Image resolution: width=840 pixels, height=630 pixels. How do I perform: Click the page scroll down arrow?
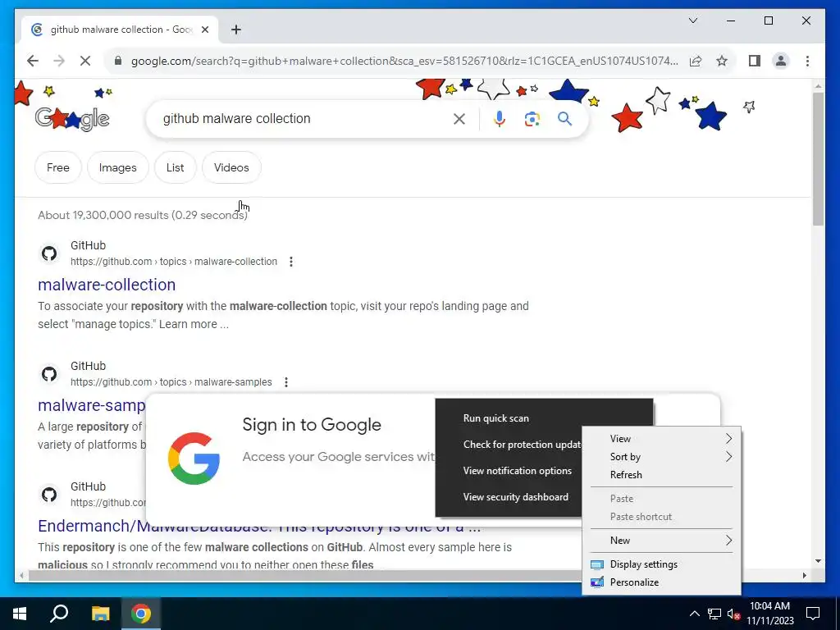point(818,561)
